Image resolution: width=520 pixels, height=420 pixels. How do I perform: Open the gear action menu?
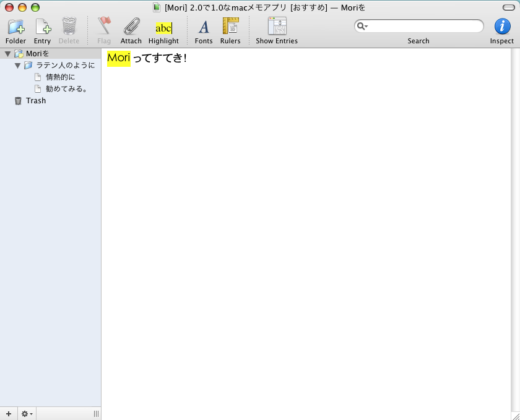coord(27,414)
